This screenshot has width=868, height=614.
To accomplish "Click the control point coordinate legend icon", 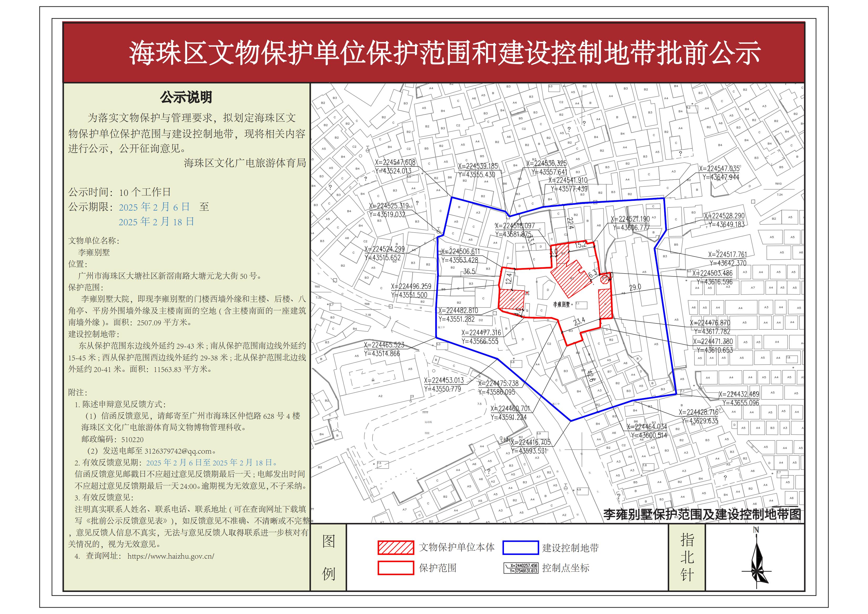I will 520,568.
